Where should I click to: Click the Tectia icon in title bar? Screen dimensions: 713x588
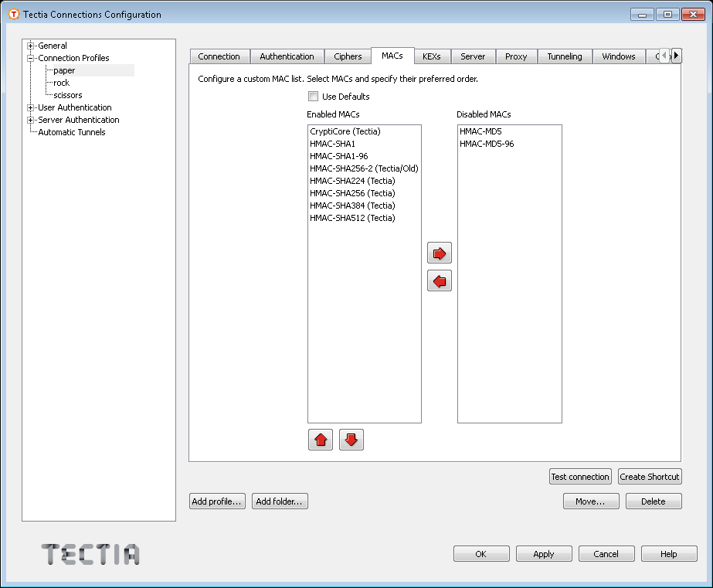(x=13, y=15)
